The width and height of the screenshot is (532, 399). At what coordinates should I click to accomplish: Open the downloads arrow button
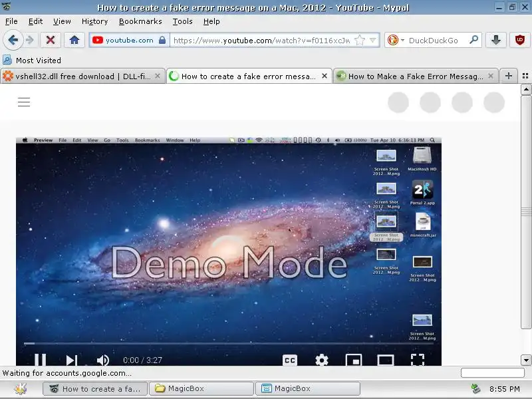pyautogui.click(x=496, y=40)
